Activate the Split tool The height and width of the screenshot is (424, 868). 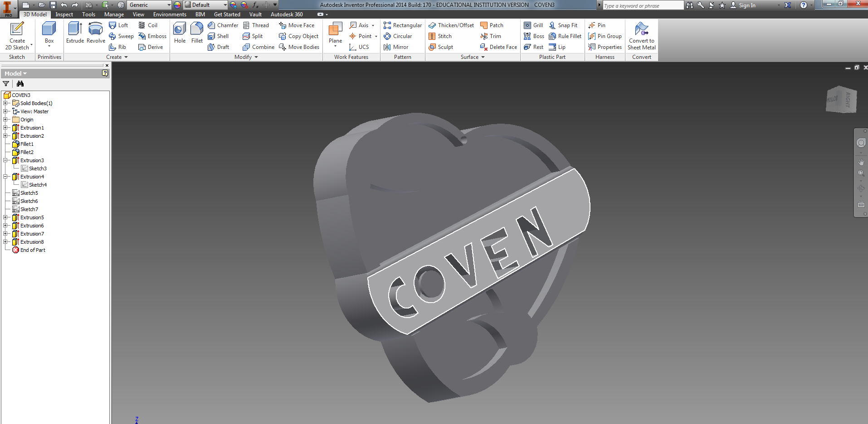[253, 36]
